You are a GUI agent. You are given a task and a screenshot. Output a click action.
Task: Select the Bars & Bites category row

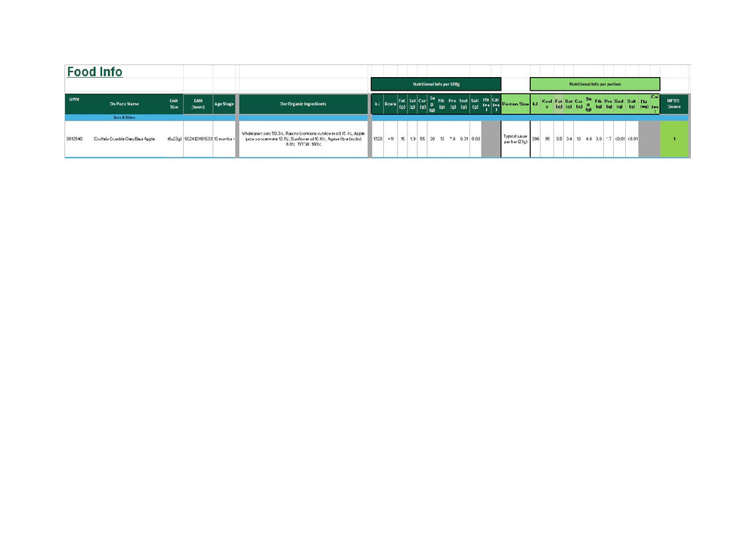pos(125,118)
